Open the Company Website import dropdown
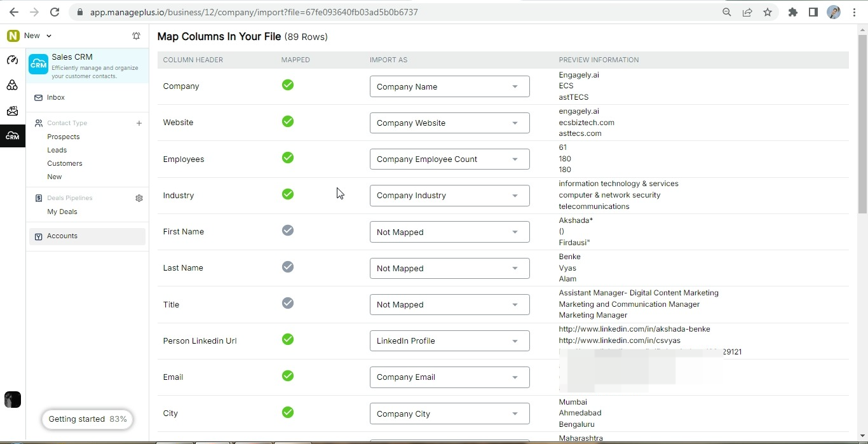The width and height of the screenshot is (868, 444). click(x=449, y=123)
